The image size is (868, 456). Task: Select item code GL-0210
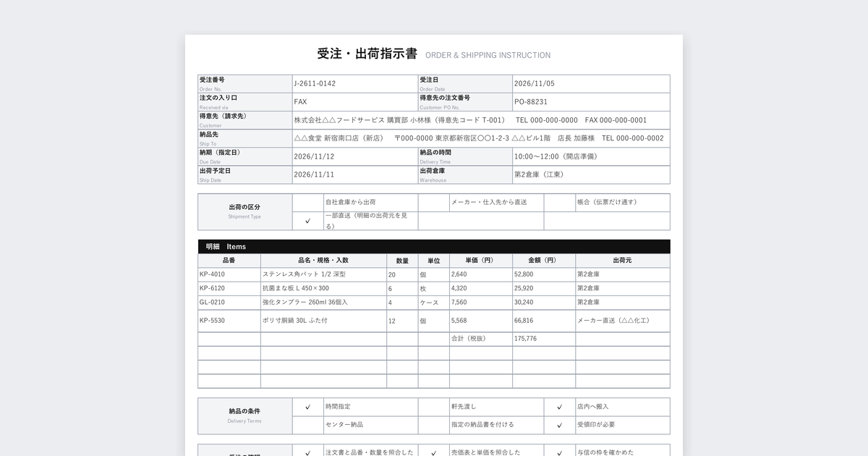213,303
